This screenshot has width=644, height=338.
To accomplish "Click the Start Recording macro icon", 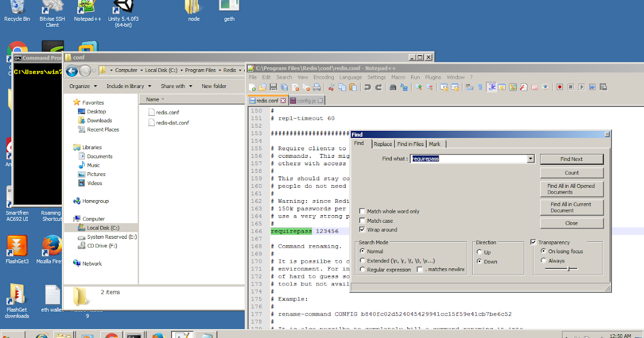I will (560, 87).
